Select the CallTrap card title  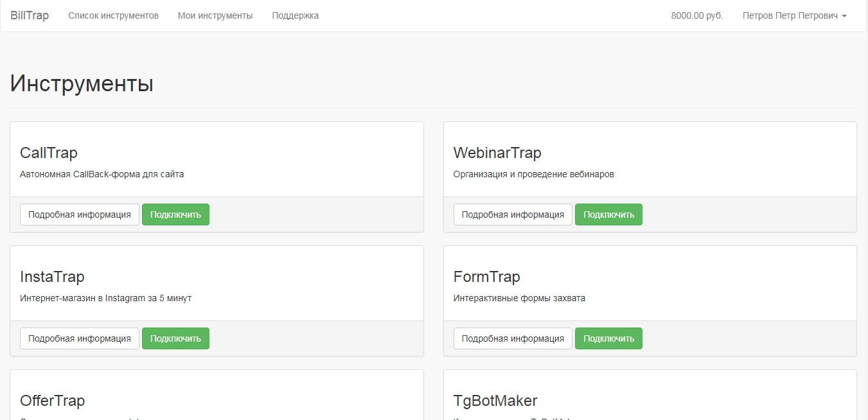click(49, 153)
